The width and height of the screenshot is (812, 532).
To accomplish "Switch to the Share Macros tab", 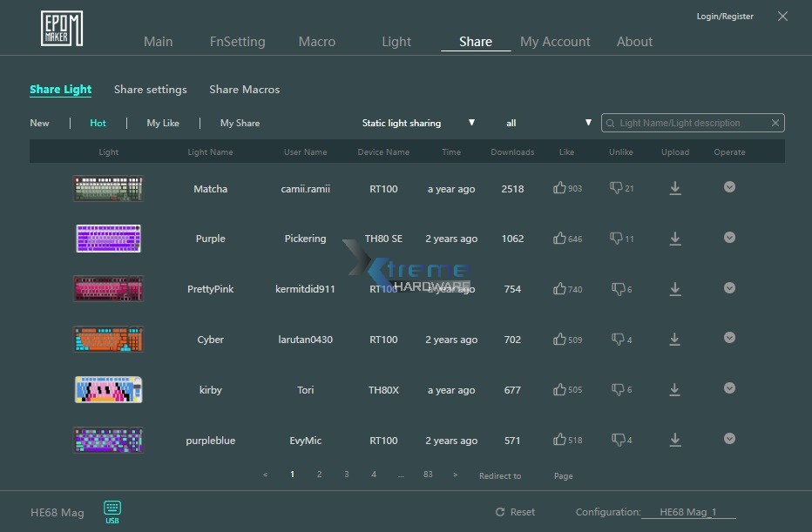I will tap(244, 89).
